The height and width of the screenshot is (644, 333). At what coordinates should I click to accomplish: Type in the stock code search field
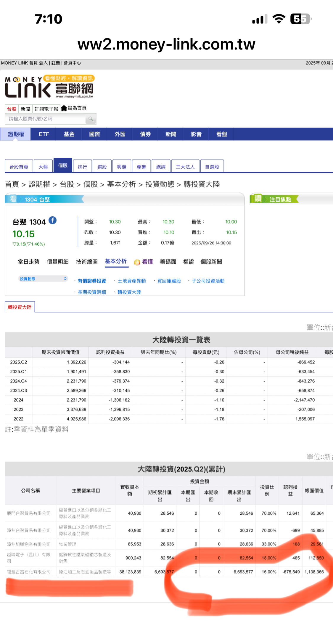46,119
